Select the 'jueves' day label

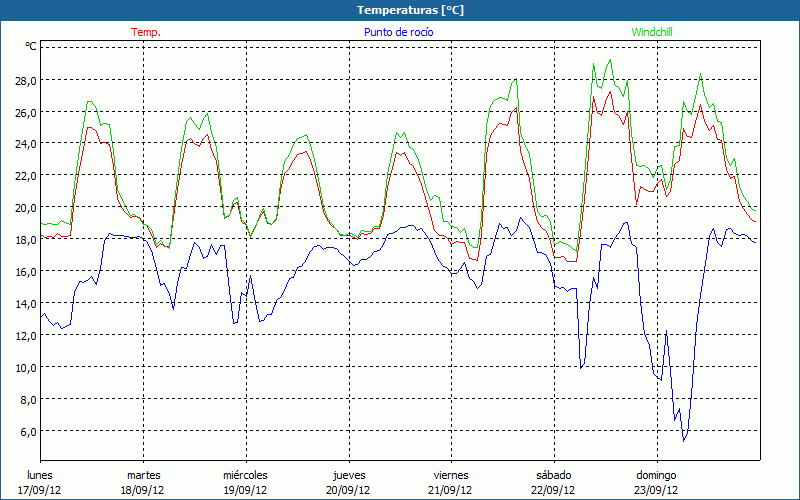pyautogui.click(x=348, y=475)
